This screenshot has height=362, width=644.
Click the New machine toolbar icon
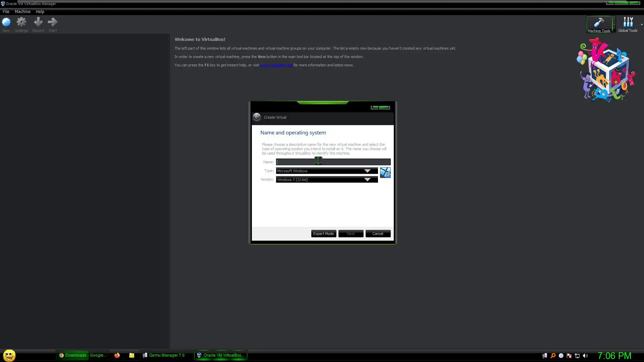click(x=6, y=22)
